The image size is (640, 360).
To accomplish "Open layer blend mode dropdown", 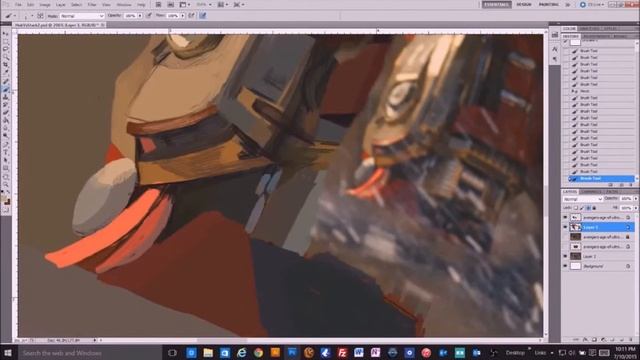I will pos(582,199).
